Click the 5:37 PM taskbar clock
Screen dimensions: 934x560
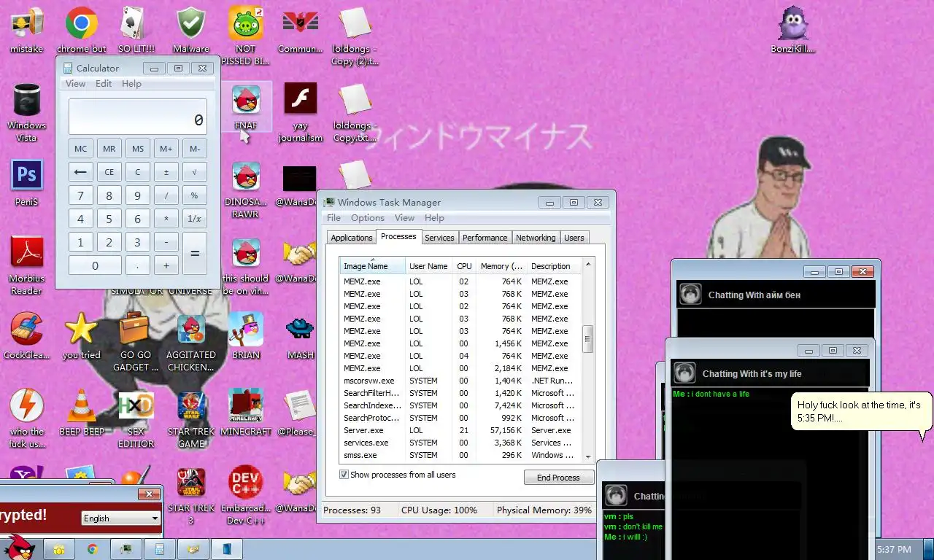tap(894, 549)
